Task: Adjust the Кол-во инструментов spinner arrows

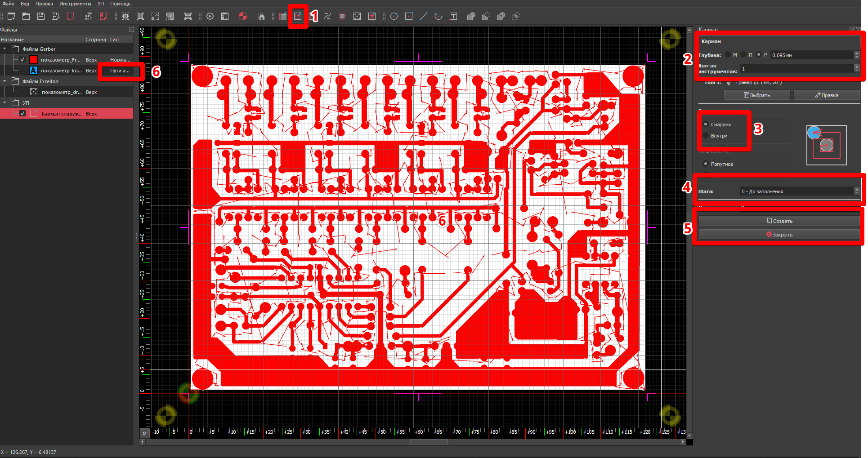Action: pos(856,68)
